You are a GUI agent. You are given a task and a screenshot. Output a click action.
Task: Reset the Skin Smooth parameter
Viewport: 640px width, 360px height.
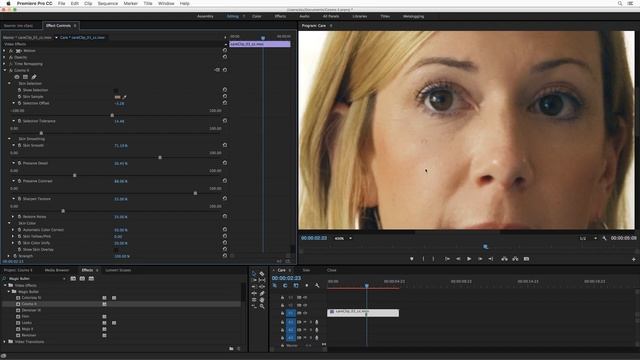pyautogui.click(x=224, y=145)
